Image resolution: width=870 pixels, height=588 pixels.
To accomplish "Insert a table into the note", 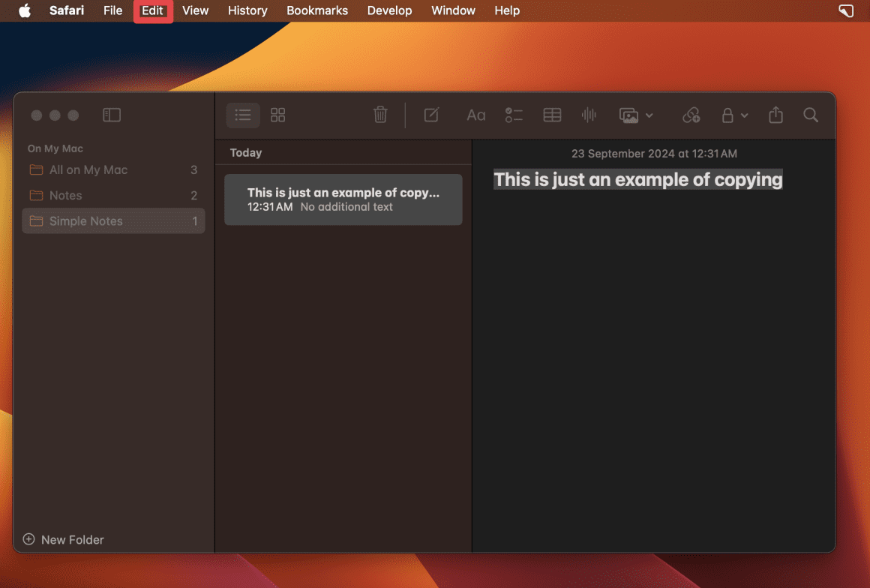I will pyautogui.click(x=552, y=115).
